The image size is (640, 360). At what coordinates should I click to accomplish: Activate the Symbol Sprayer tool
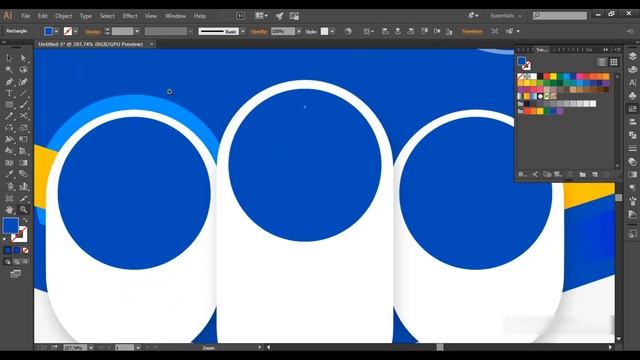pyautogui.click(x=9, y=187)
